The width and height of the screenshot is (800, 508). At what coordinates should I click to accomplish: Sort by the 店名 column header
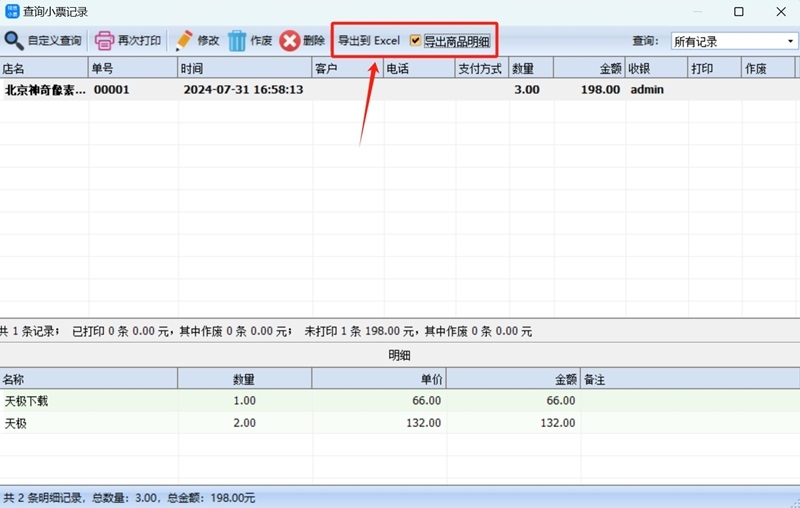44,68
